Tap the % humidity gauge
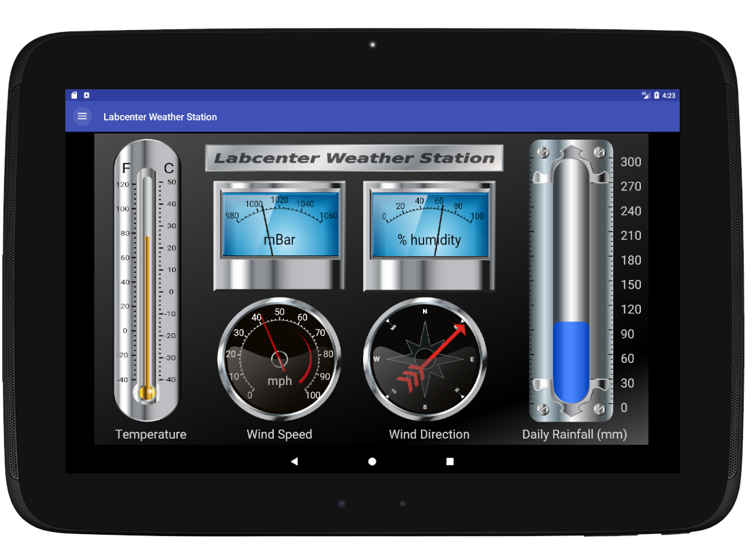The image size is (756, 545). coord(429,236)
